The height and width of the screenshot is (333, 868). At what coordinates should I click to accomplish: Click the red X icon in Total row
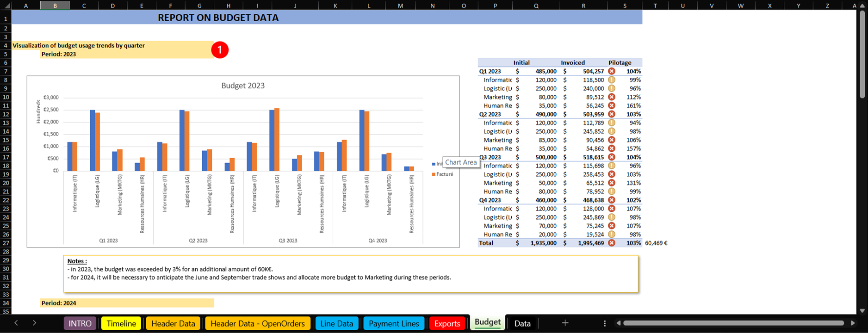(612, 243)
